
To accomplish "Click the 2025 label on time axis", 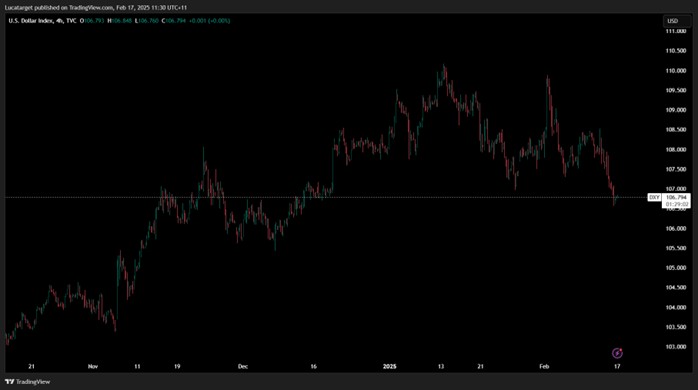I will [390, 366].
